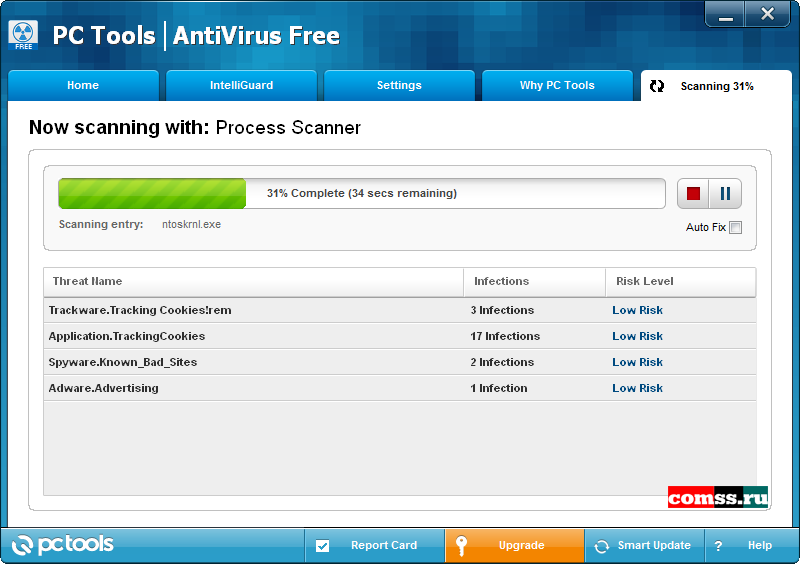This screenshot has height=564, width=800.
Task: Open Low Risk link for Adware.Advertising
Action: tap(637, 388)
